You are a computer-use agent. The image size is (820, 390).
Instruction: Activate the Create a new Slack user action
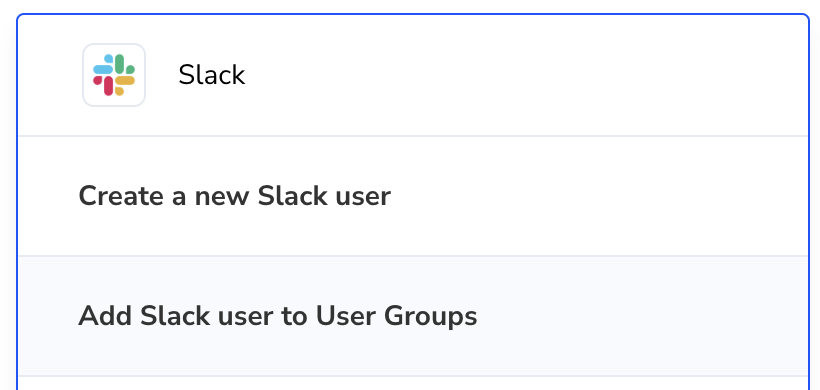[x=413, y=196]
